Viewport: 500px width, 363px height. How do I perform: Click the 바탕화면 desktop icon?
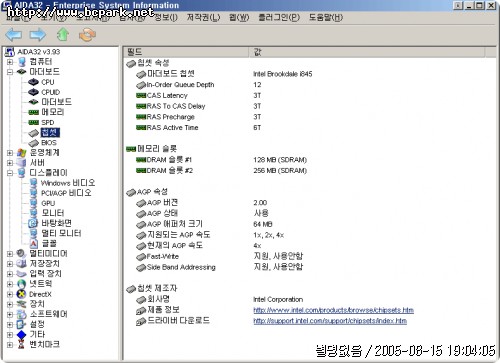click(33, 223)
